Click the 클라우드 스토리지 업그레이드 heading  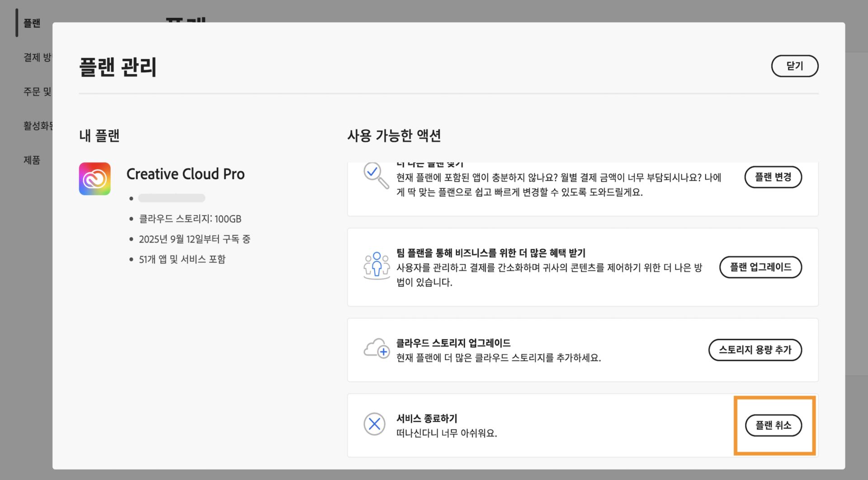click(453, 343)
